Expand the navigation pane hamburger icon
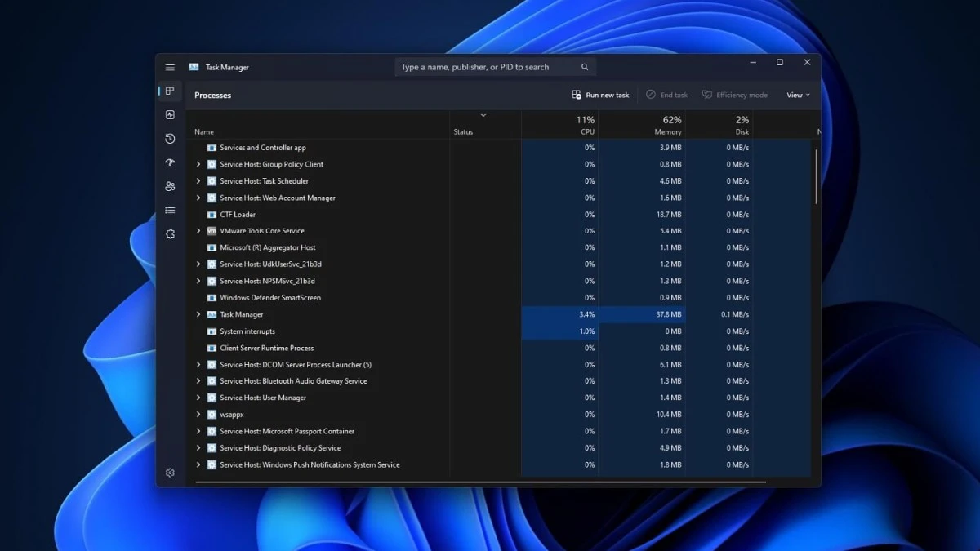Screen dimensions: 980x551 tap(170, 67)
